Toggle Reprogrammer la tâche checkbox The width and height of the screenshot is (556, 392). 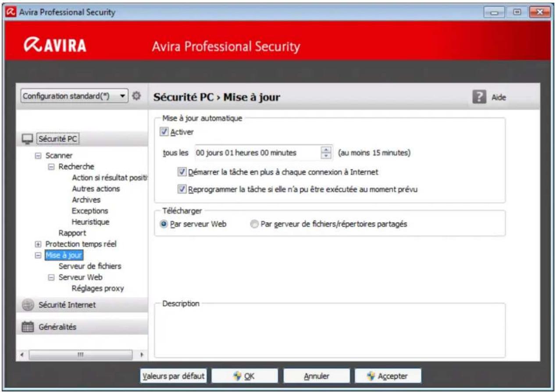[182, 190]
